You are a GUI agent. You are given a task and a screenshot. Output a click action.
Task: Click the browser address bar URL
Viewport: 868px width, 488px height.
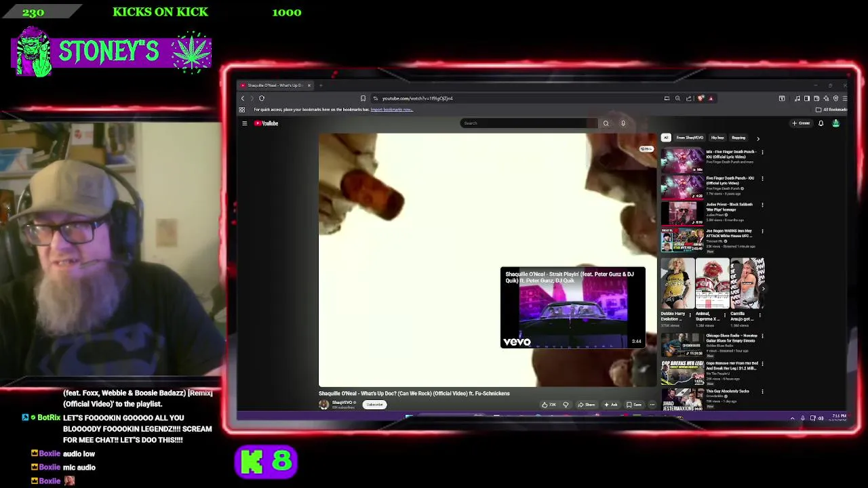click(417, 98)
